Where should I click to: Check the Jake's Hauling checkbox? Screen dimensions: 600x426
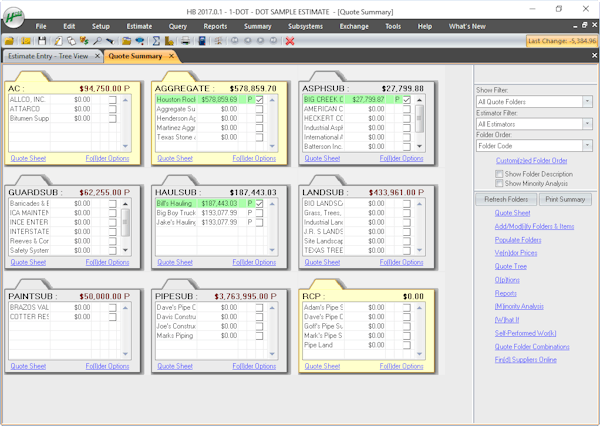point(259,222)
